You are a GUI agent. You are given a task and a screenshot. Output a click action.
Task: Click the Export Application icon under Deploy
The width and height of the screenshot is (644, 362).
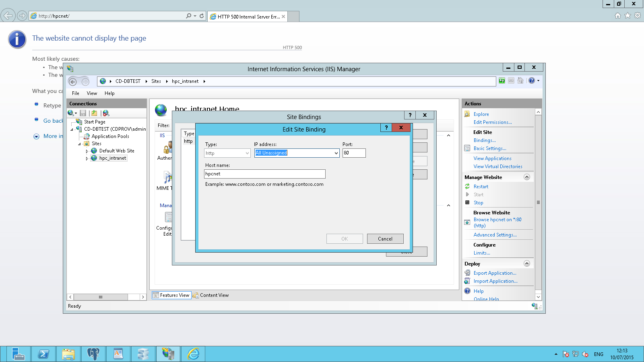(x=467, y=273)
